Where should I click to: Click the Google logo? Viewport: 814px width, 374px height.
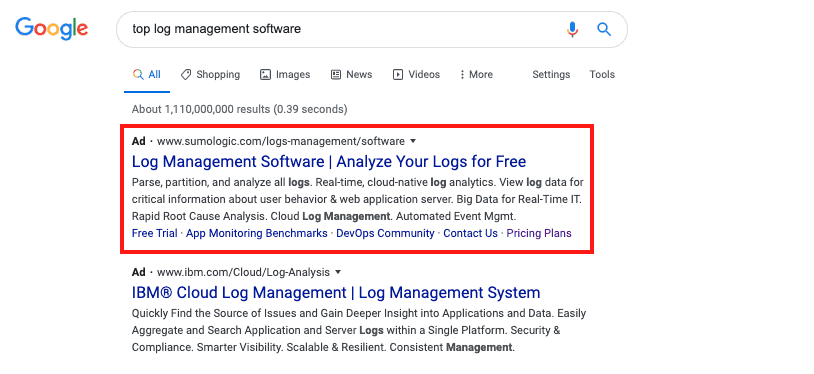pyautogui.click(x=51, y=28)
